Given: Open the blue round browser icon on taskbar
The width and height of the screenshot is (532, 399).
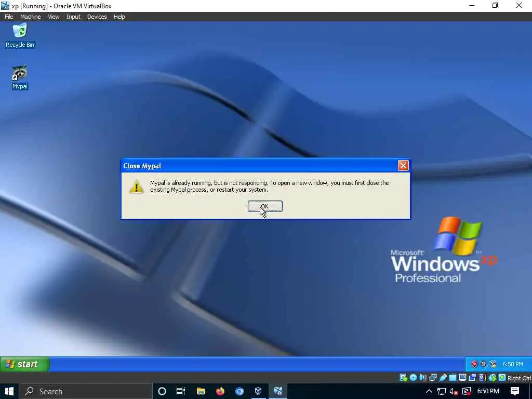Looking at the screenshot, I should [240, 391].
